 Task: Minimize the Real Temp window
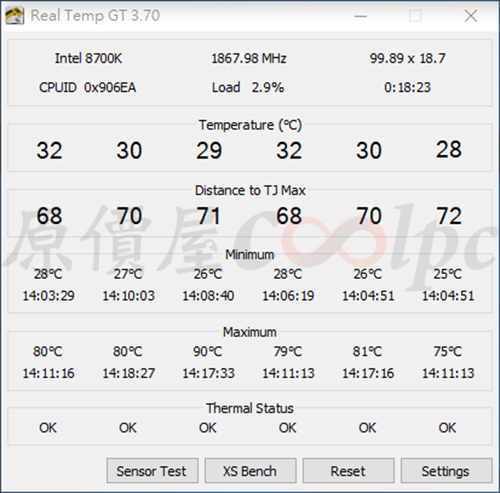[361, 16]
